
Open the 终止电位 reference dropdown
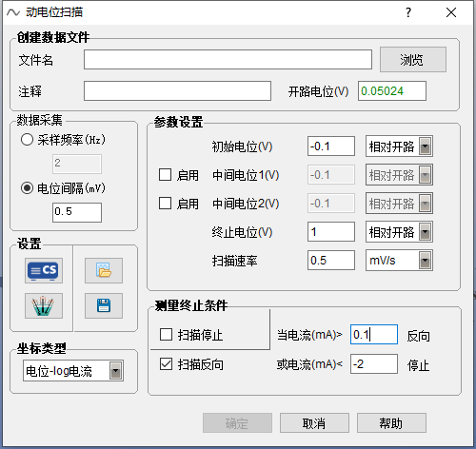pos(399,232)
